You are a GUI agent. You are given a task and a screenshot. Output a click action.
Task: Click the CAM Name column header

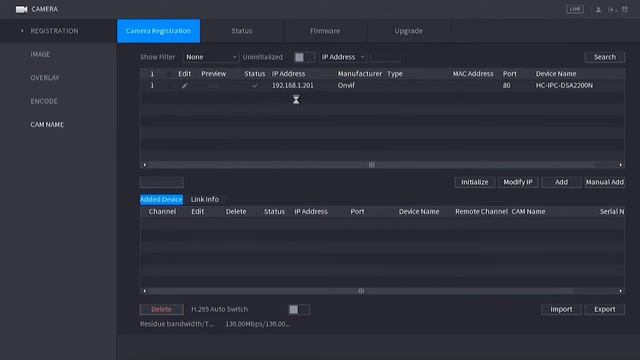528,212
